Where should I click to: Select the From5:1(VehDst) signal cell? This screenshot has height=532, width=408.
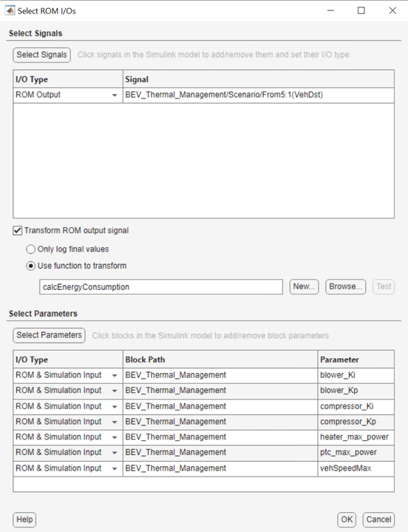click(x=259, y=95)
